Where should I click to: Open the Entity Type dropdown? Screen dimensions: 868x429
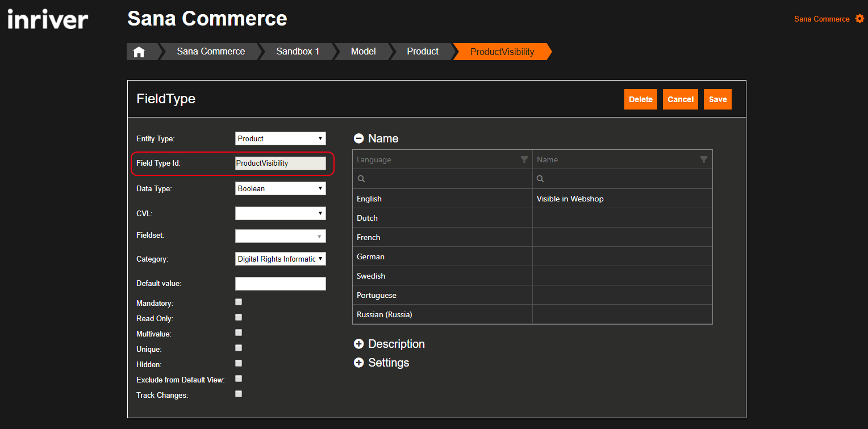pyautogui.click(x=281, y=138)
